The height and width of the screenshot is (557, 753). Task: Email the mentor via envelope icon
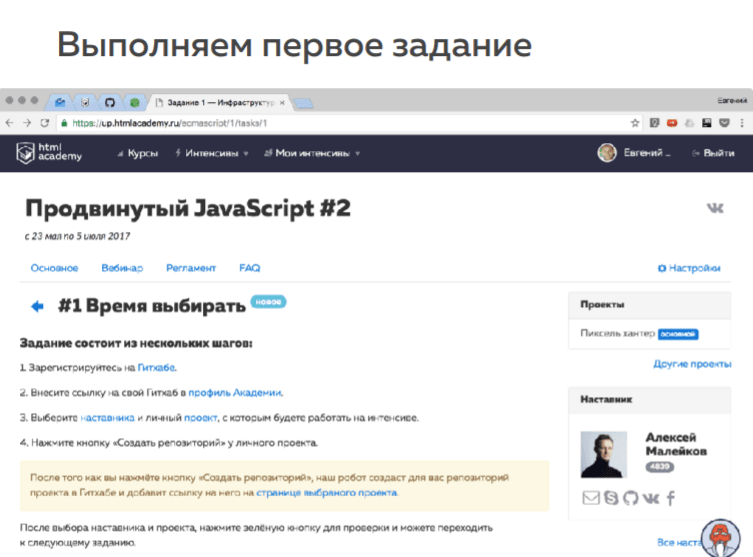(x=591, y=498)
